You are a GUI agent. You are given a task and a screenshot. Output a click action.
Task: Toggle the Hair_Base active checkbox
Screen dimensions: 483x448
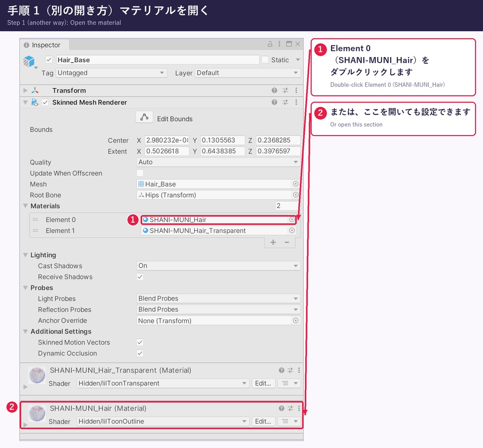point(49,59)
